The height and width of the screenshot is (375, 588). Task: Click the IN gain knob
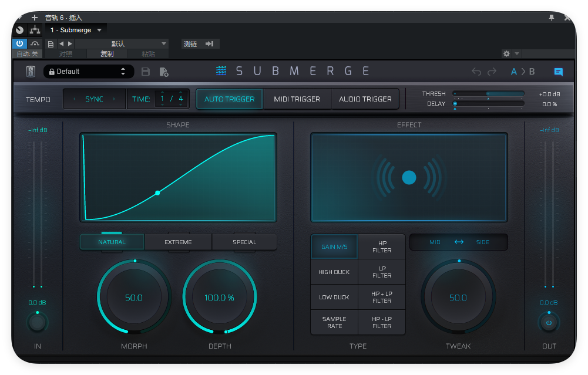37,322
